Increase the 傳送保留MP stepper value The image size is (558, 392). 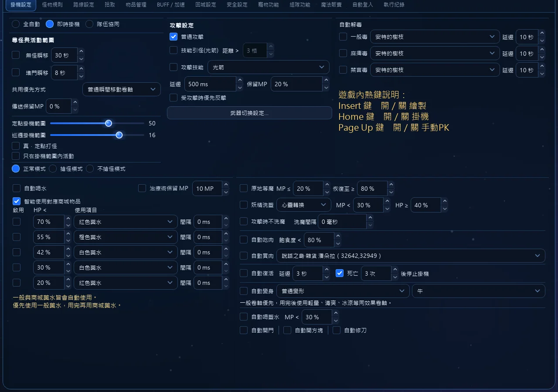pyautogui.click(x=75, y=103)
